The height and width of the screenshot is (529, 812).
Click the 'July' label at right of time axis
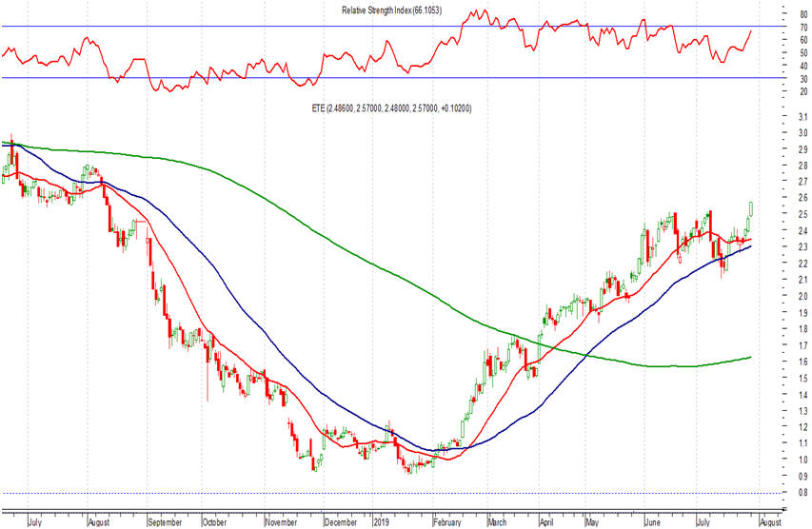pyautogui.click(x=703, y=521)
